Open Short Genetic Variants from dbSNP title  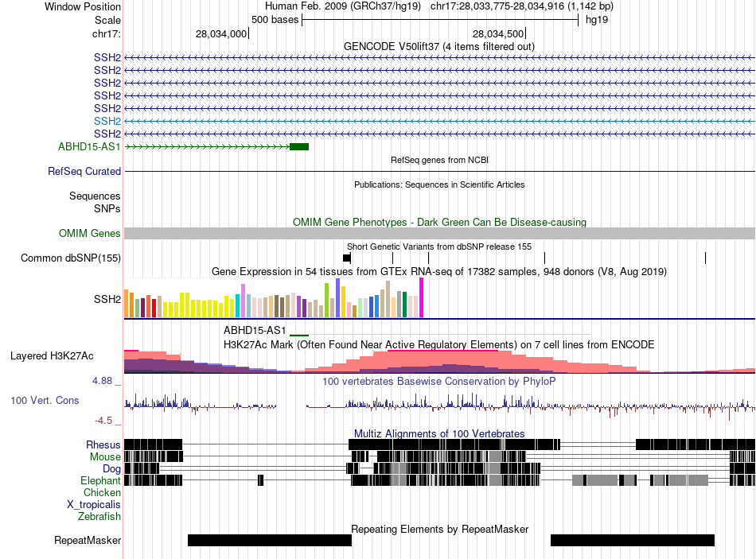click(x=439, y=247)
